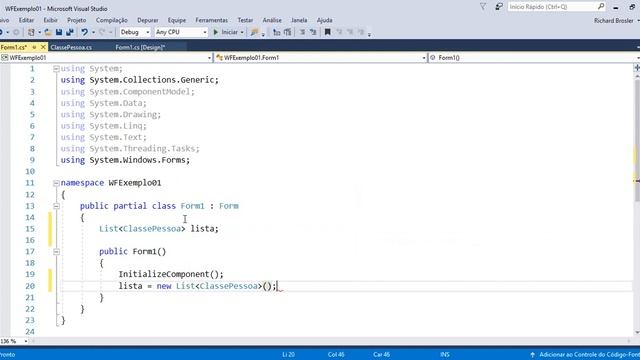Screen dimensions: 640x360
Task: Open the Ferramentas menu
Action: [x=211, y=20]
